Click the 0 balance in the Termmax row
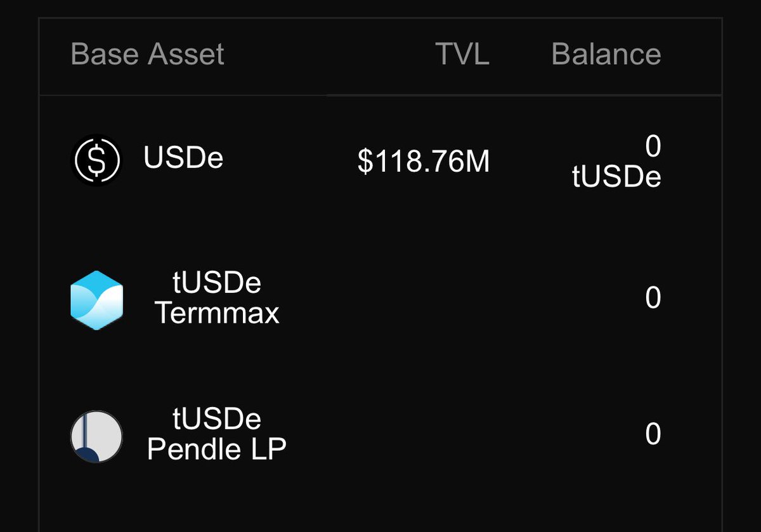The width and height of the screenshot is (761, 532). (x=653, y=297)
